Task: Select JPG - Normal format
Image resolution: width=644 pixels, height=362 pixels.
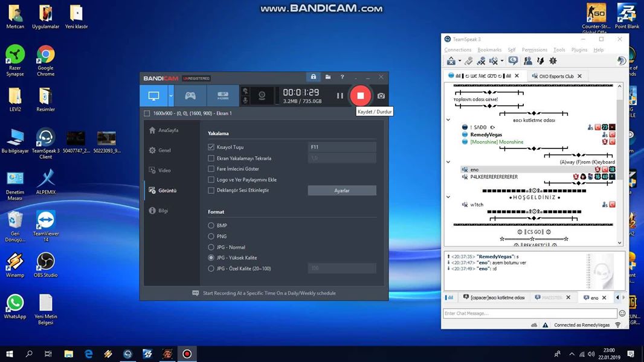Action: click(x=211, y=247)
